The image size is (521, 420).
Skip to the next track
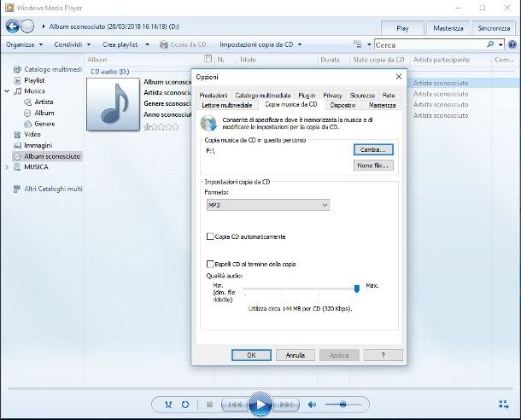pyautogui.click(x=286, y=405)
